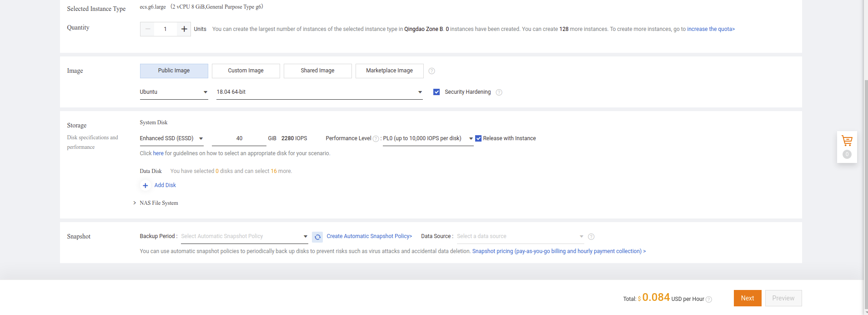
Task: Open Create Automatic Snapshot Policy link
Action: [x=369, y=236]
